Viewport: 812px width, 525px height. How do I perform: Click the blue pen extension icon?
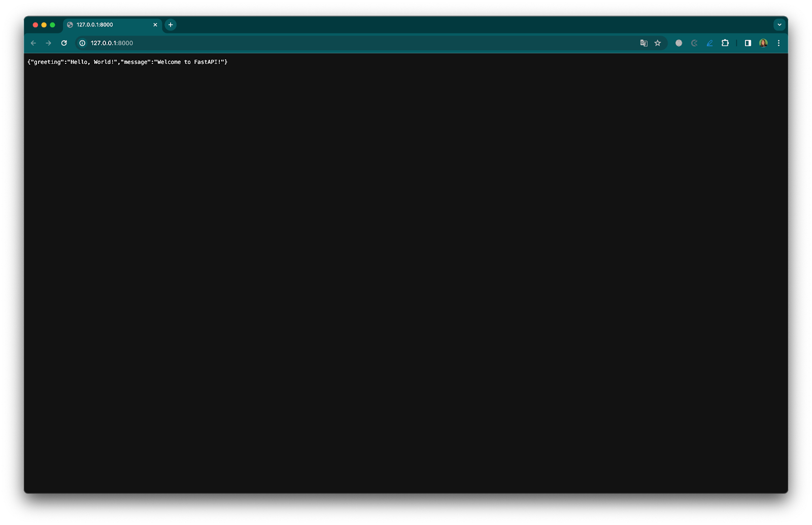[x=709, y=43]
